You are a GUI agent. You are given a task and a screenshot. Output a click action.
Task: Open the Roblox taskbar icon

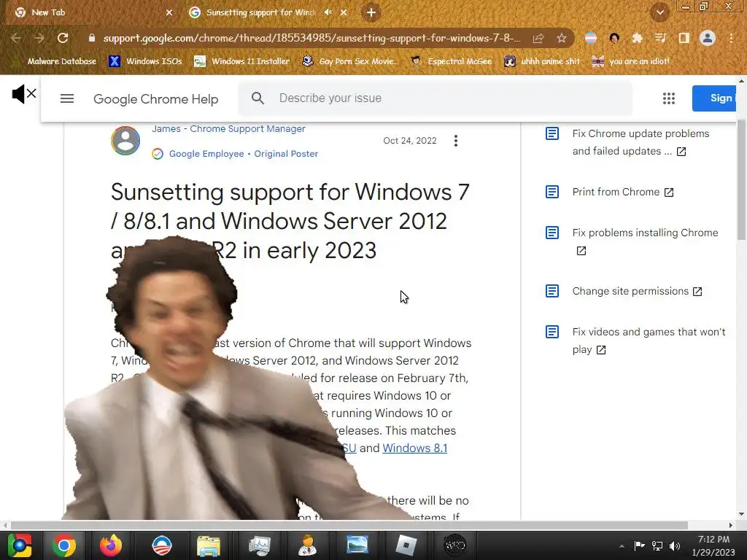point(406,545)
